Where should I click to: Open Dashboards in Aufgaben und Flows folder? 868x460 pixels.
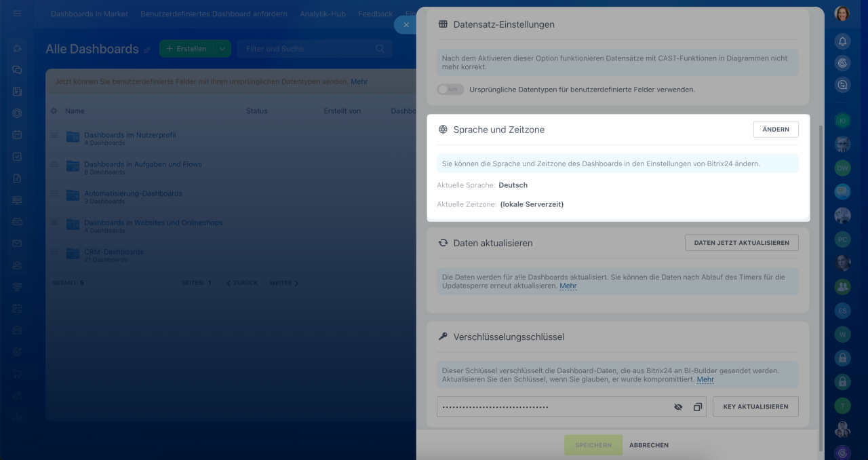pyautogui.click(x=143, y=164)
